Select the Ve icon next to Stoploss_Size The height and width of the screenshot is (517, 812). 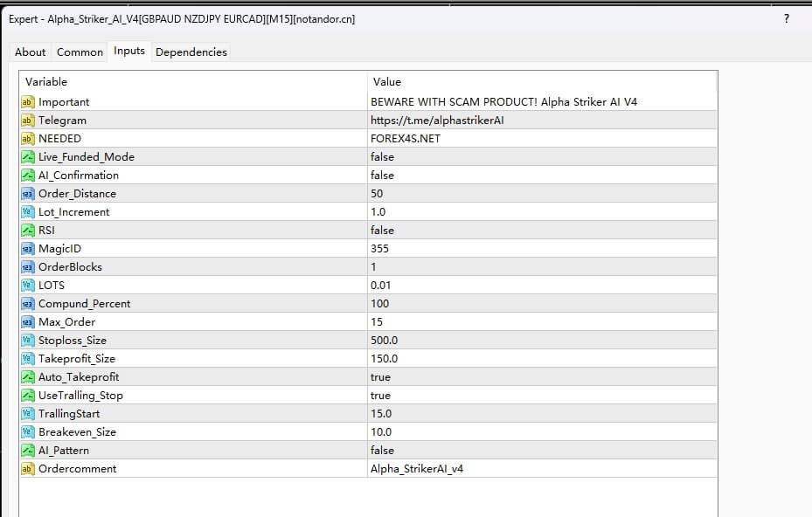[x=27, y=340]
